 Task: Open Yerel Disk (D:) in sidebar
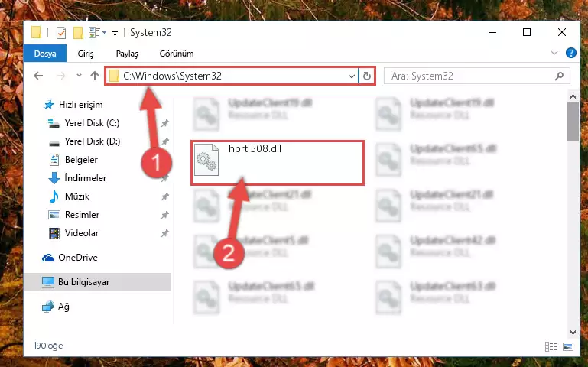point(93,141)
